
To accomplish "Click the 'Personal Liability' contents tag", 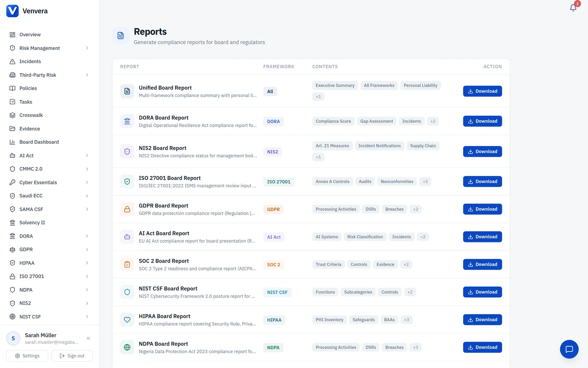I will pos(420,86).
